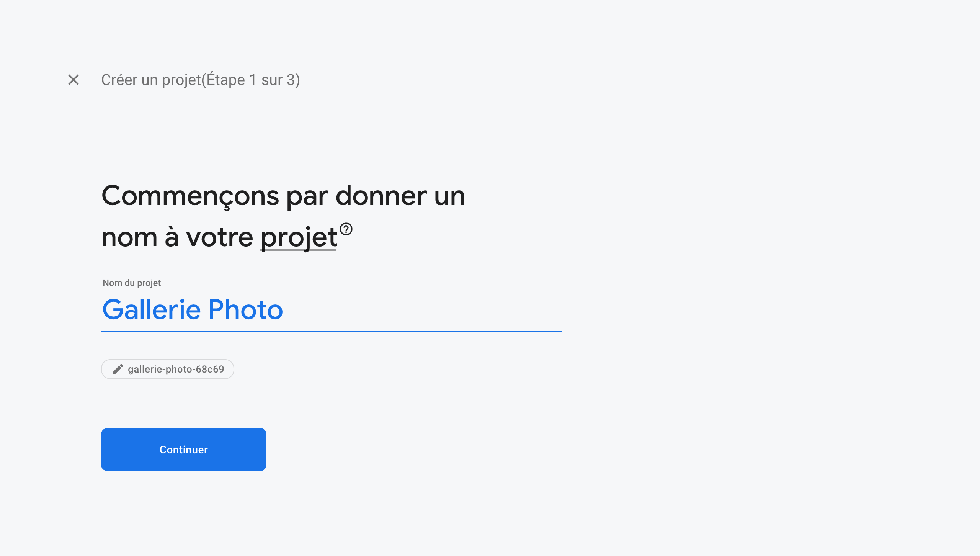This screenshot has height=556, width=980.
Task: Click the 'Nom du projet' field label
Action: pyautogui.click(x=131, y=283)
